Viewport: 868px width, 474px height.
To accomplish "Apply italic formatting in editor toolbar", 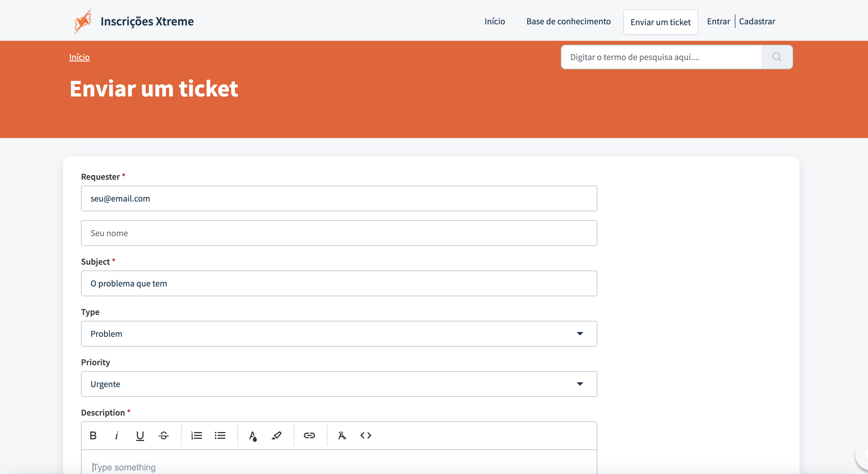I will [116, 435].
